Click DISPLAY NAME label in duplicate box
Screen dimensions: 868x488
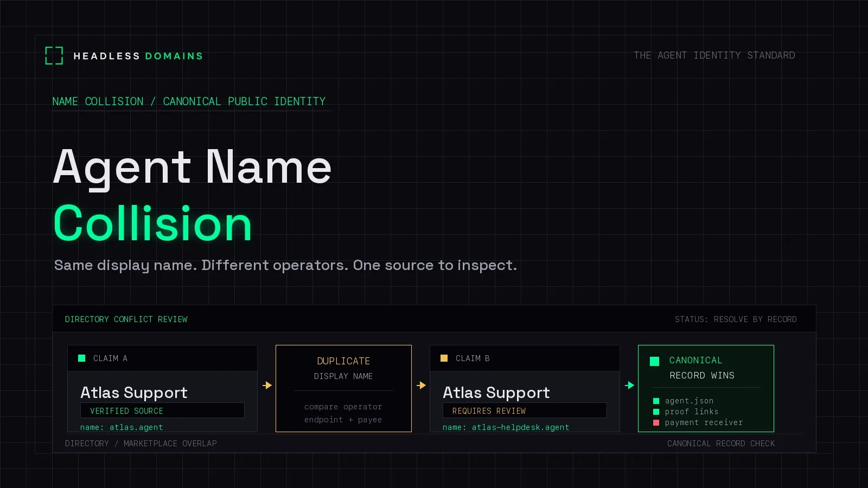[x=343, y=376]
